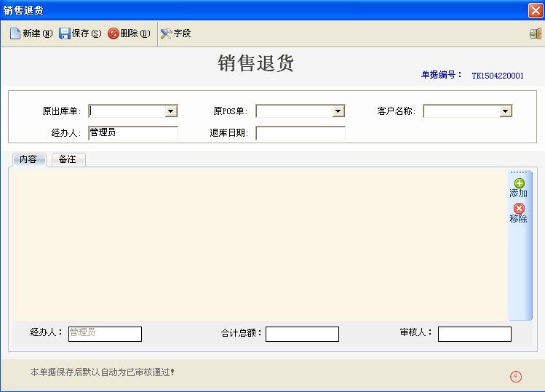Screen dimensions: 545x392
Task: Click the exit door icon in toolbar
Action: (x=536, y=33)
